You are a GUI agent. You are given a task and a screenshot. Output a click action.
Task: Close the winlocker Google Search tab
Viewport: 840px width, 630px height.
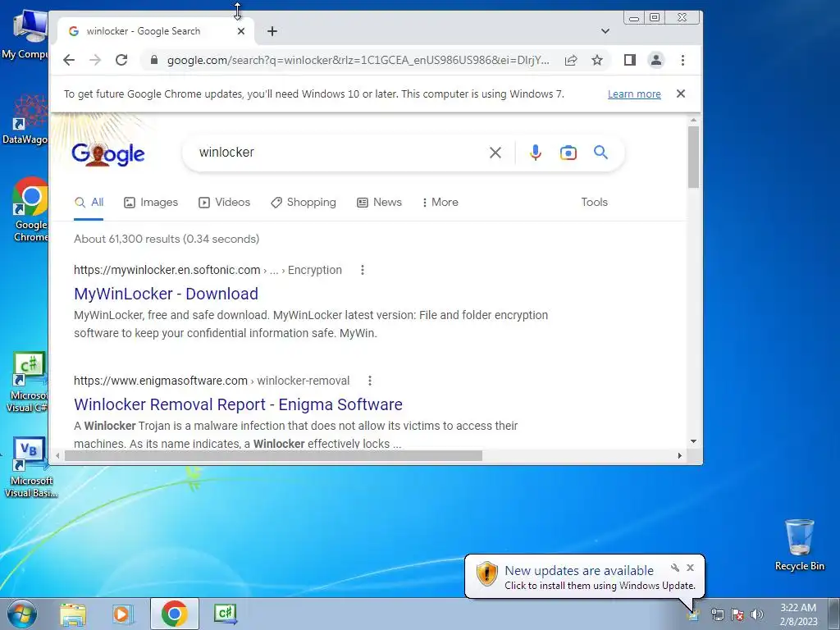[x=241, y=31]
